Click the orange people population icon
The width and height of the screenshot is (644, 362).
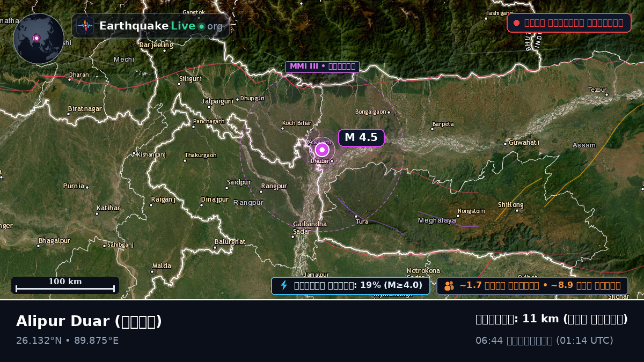coord(449,286)
